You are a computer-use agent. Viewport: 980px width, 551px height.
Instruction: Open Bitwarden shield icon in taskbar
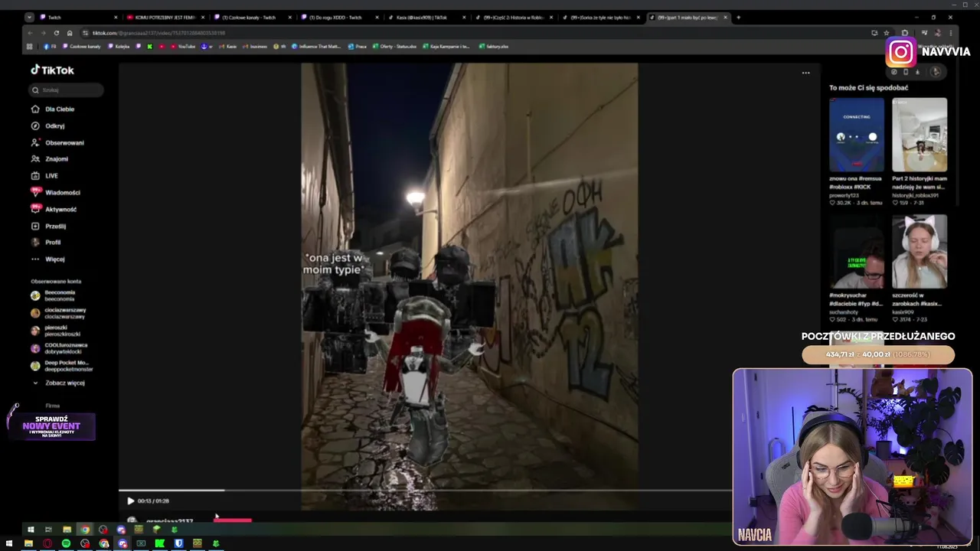[178, 543]
